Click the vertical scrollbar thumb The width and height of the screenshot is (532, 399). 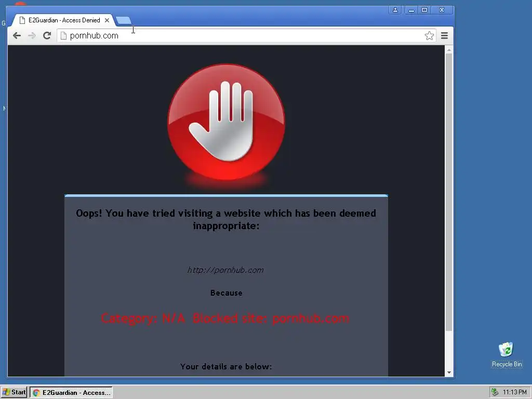449,192
